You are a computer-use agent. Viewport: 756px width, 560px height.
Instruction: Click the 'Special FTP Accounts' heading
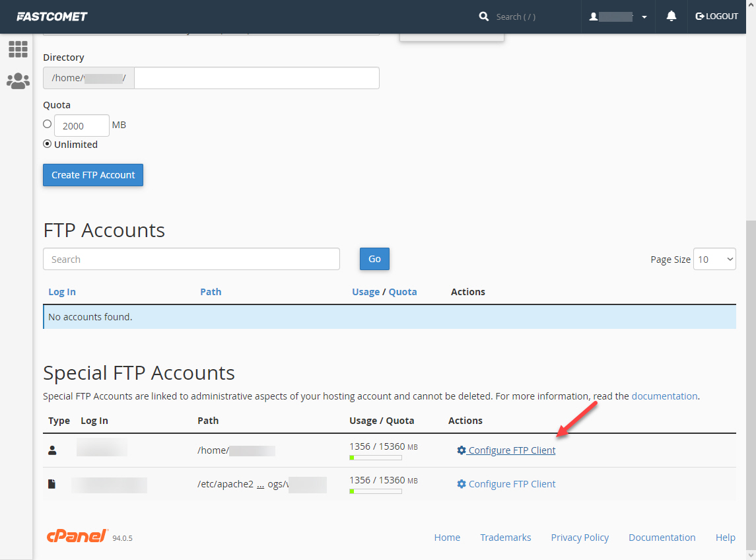139,373
